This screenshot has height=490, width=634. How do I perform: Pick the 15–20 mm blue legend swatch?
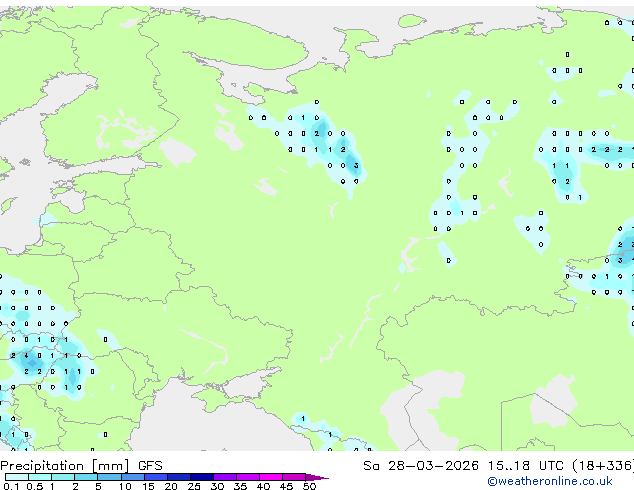point(156,477)
